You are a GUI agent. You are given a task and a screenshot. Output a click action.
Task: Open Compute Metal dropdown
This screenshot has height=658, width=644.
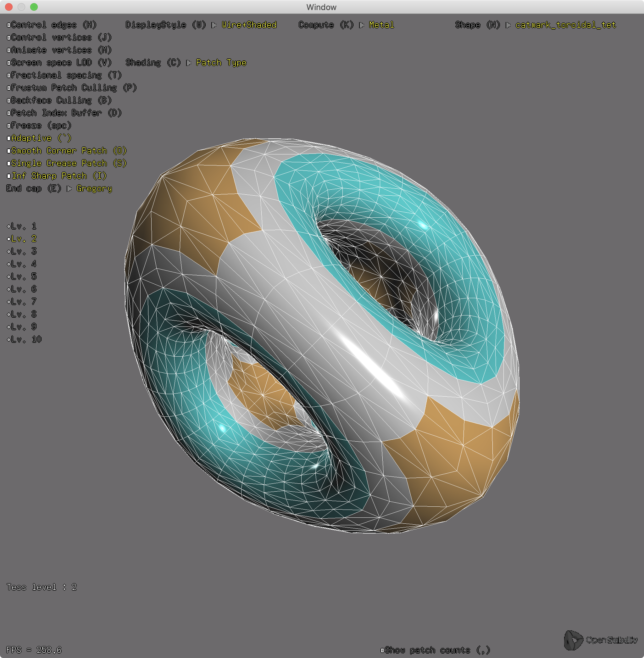pos(381,25)
